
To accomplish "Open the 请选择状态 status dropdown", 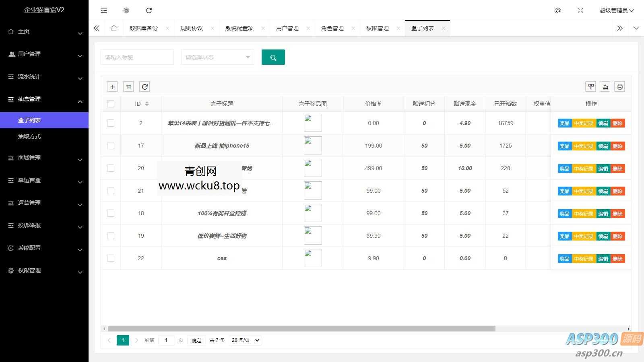I will pyautogui.click(x=217, y=57).
